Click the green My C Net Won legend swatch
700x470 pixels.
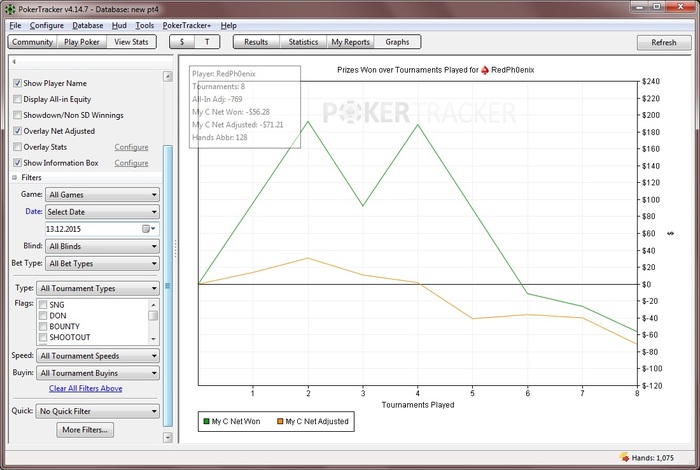pos(206,421)
